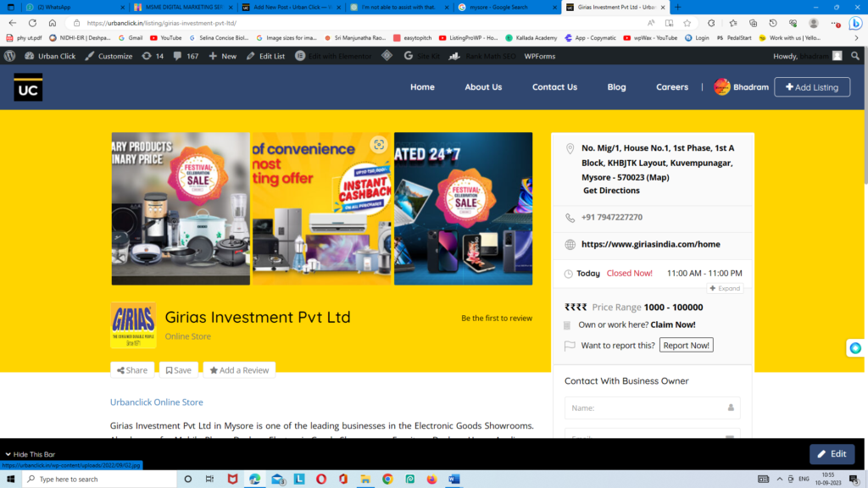The image size is (868, 488).
Task: Switch to the Add New Post tab
Action: point(292,7)
